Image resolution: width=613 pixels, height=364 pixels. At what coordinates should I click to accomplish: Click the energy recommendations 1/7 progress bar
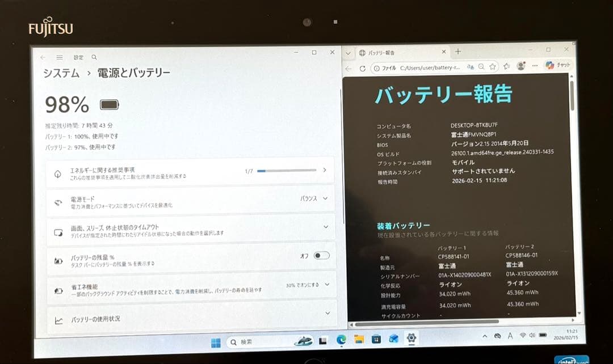[287, 171]
